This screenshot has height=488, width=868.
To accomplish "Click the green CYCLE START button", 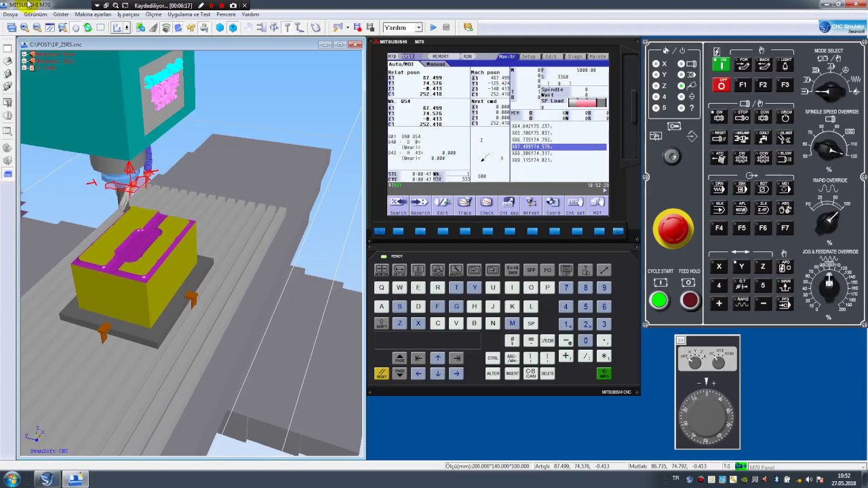I will [x=658, y=300].
